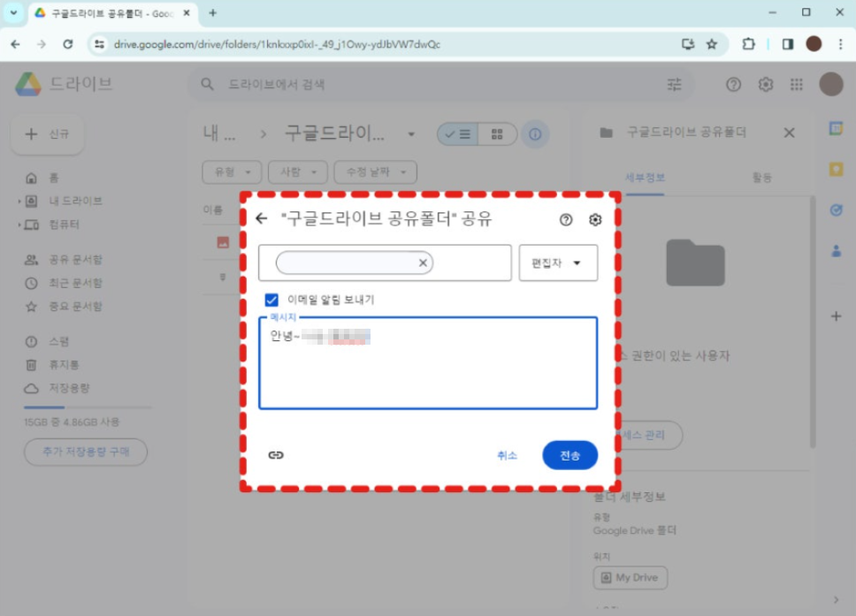Switch to 세부정보 tab
Image resolution: width=856 pixels, height=616 pixels.
tap(645, 178)
